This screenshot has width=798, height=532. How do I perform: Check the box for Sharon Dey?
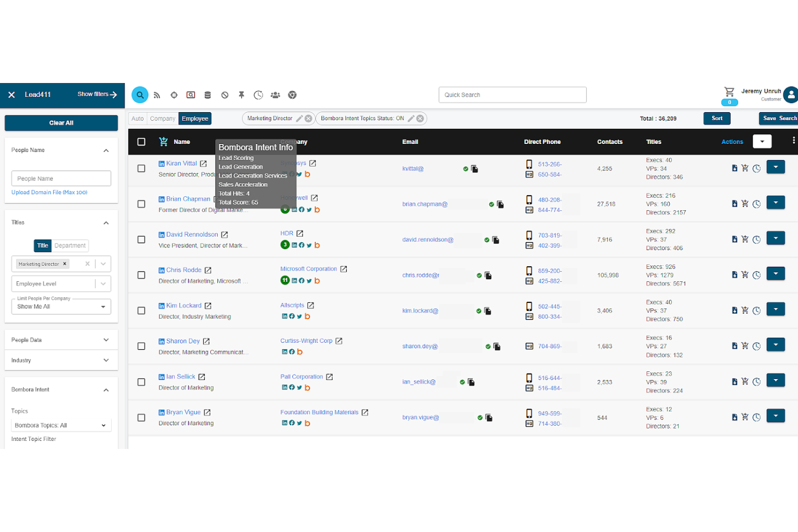click(x=141, y=346)
